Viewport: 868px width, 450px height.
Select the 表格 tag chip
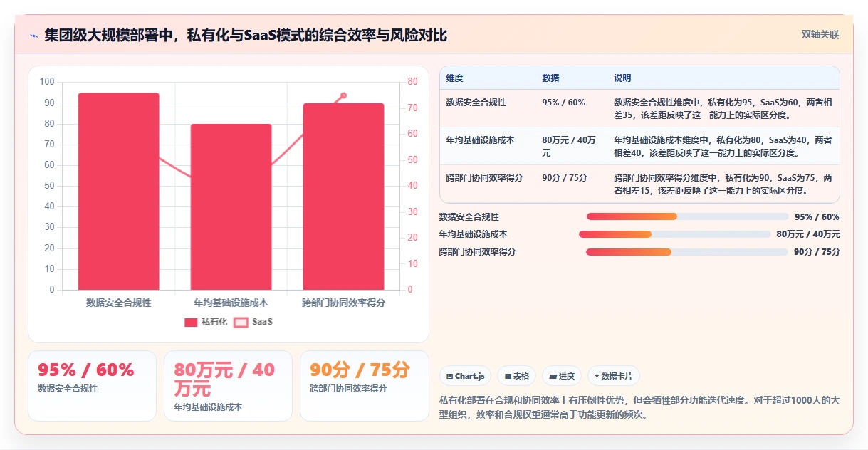[516, 376]
